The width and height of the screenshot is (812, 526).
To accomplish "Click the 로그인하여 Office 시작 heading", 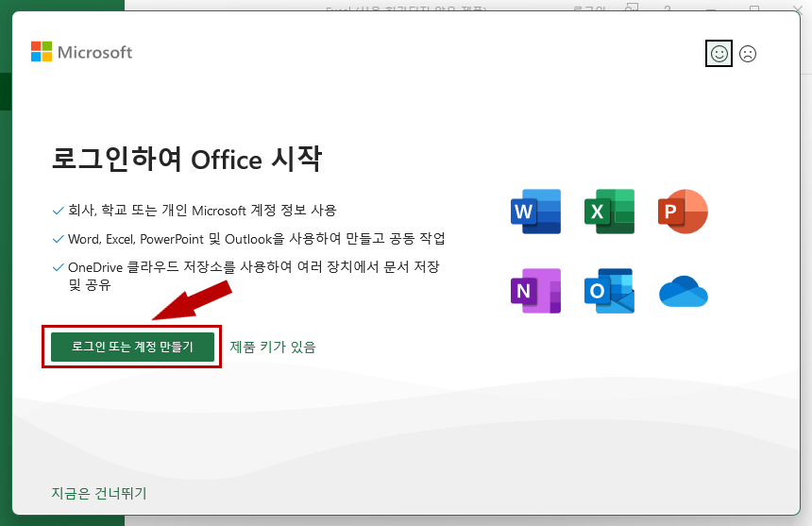I will 187,159.
